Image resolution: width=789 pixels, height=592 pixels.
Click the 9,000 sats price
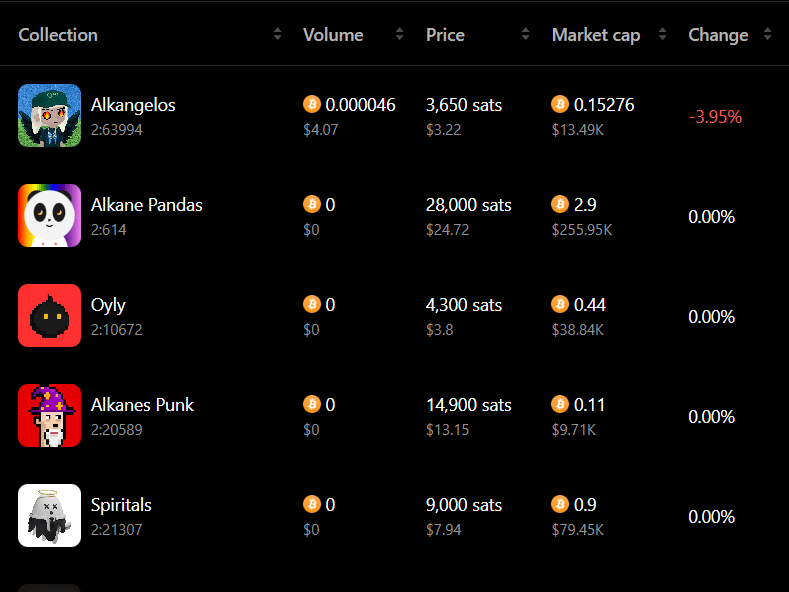pos(464,505)
